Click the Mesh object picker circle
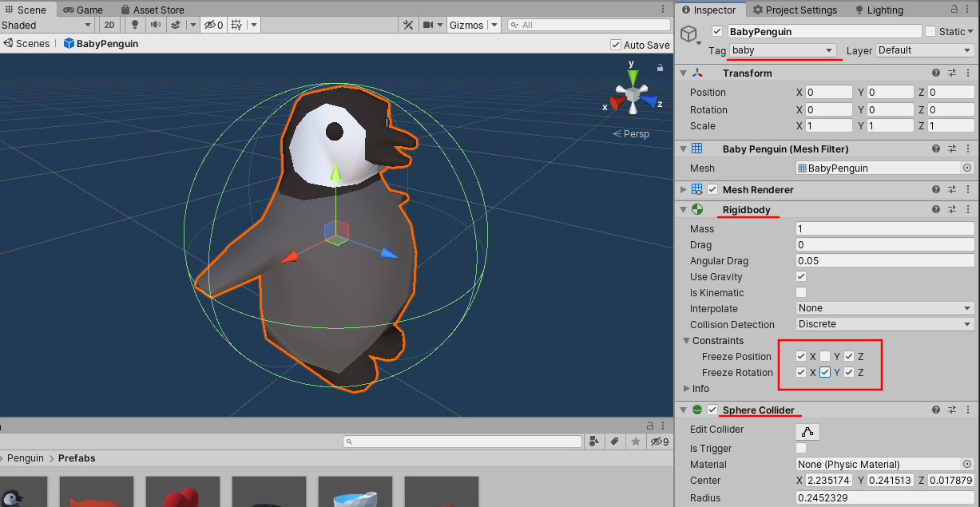Viewport: 980px width, 507px height. click(x=967, y=168)
